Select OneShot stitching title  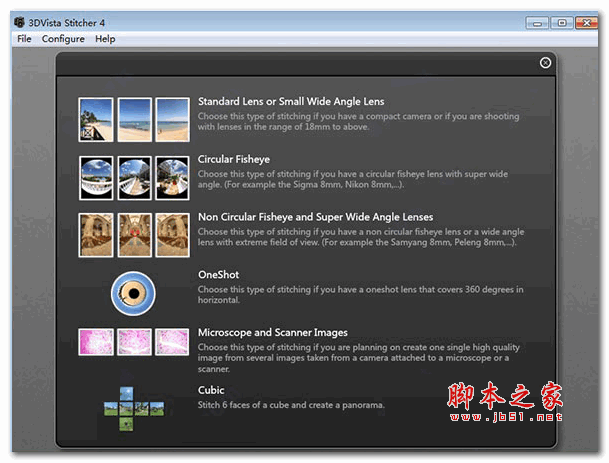219,275
